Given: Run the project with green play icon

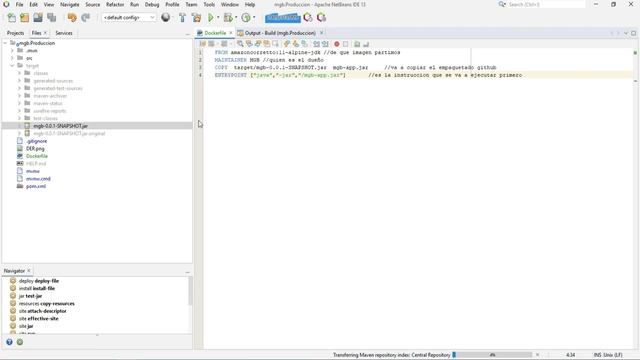Looking at the screenshot, I should pyautogui.click(x=211, y=18).
